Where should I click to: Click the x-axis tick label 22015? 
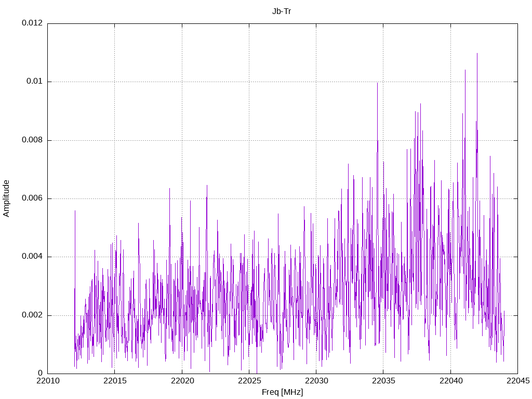tap(115, 381)
